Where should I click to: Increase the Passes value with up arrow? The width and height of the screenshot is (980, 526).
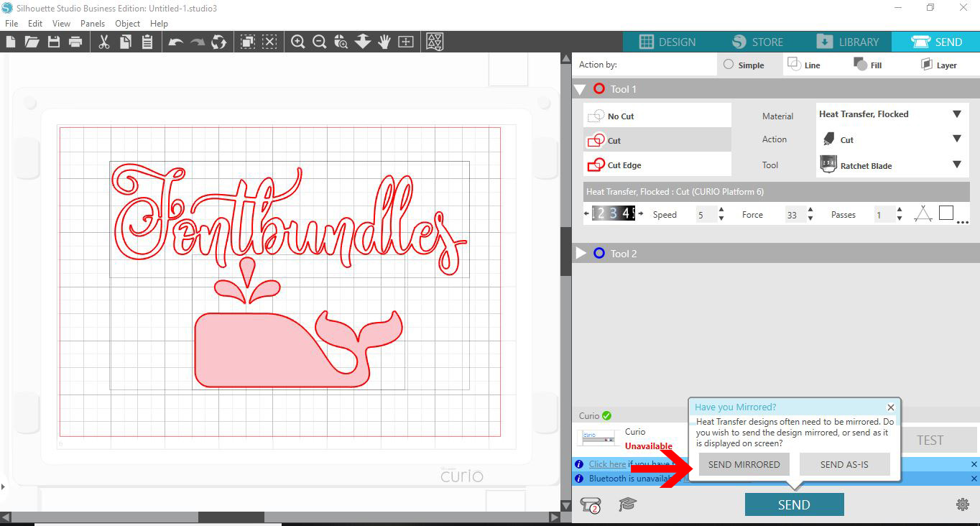click(x=900, y=211)
